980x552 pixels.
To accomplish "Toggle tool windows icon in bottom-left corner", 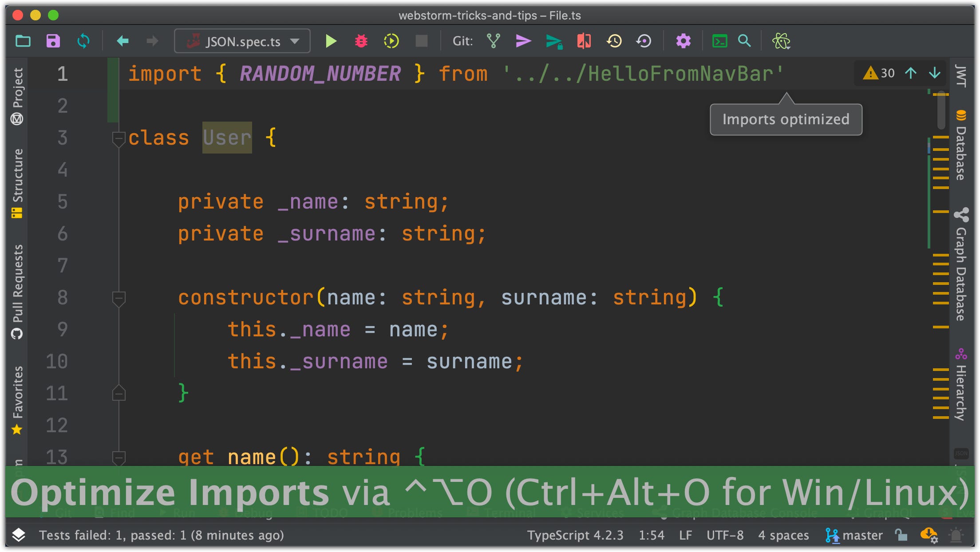I will click(18, 535).
